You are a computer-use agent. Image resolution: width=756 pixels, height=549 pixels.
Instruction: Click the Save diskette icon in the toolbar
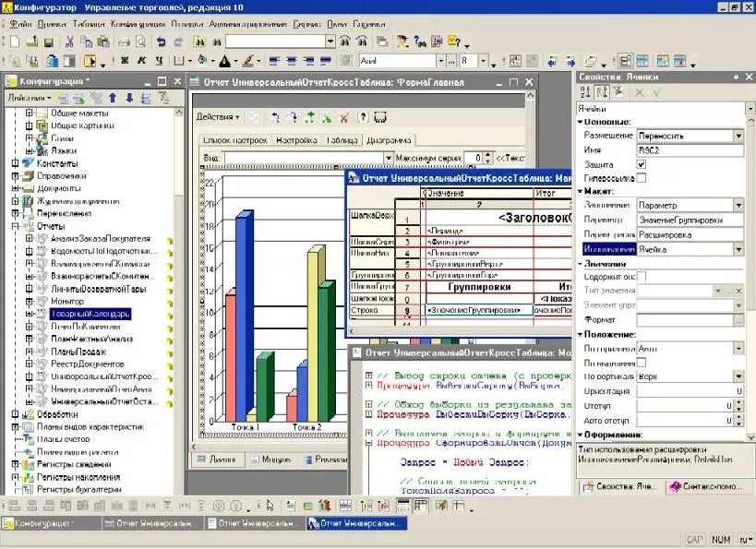tap(48, 42)
